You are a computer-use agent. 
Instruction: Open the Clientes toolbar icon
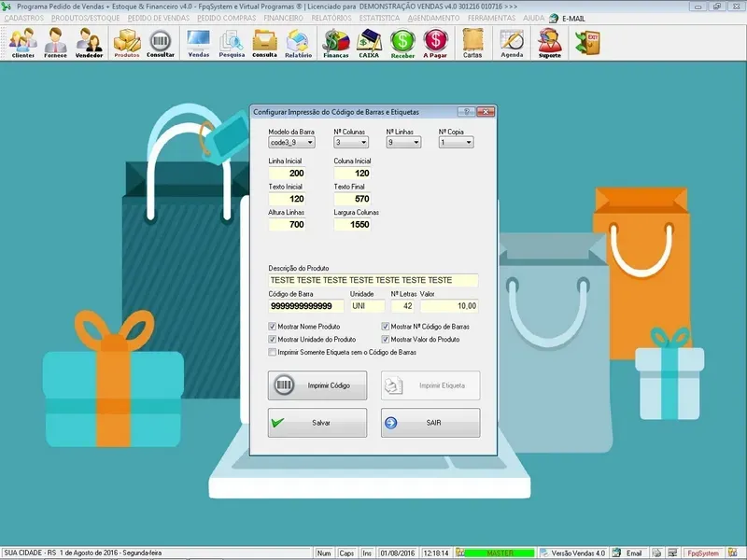point(23,42)
